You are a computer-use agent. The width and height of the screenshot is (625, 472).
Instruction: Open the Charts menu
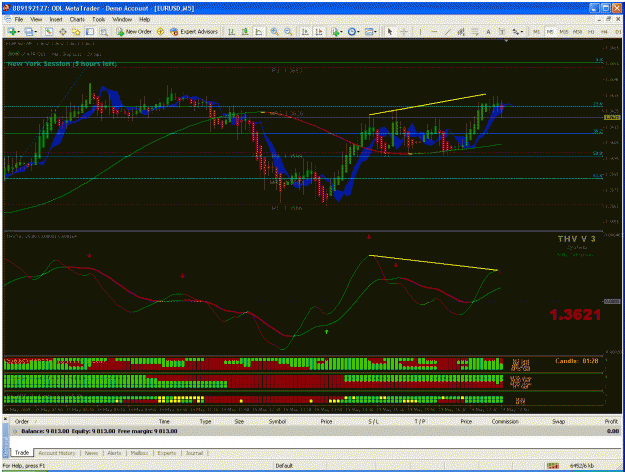coord(77,19)
